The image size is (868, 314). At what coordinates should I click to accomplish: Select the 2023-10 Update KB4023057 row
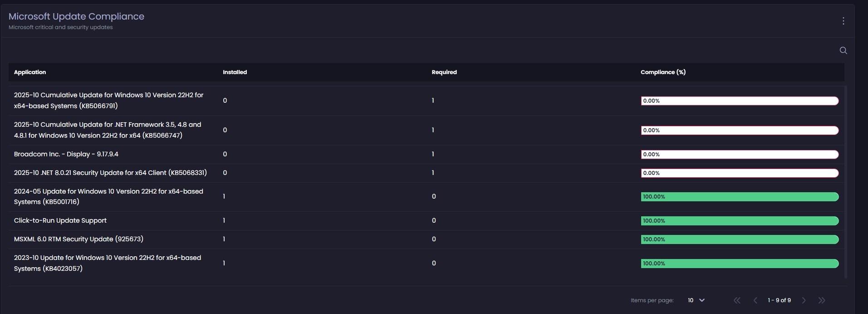107,263
